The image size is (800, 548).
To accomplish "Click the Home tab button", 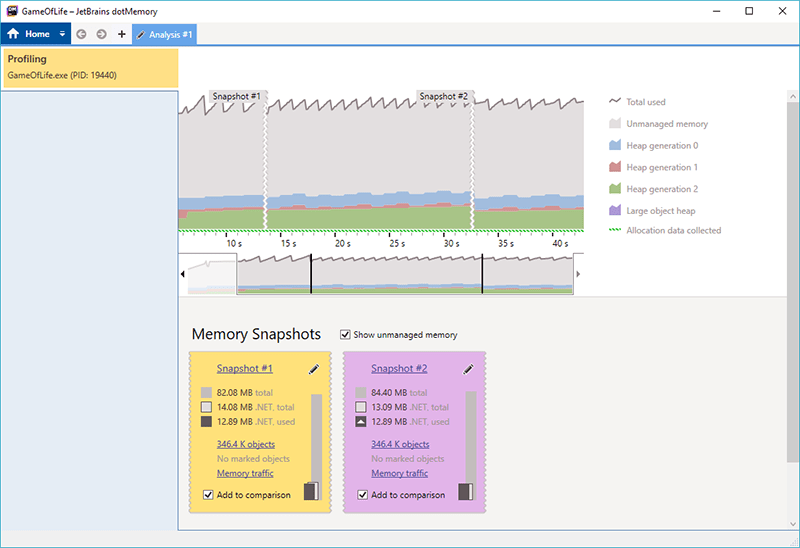I will [29, 34].
